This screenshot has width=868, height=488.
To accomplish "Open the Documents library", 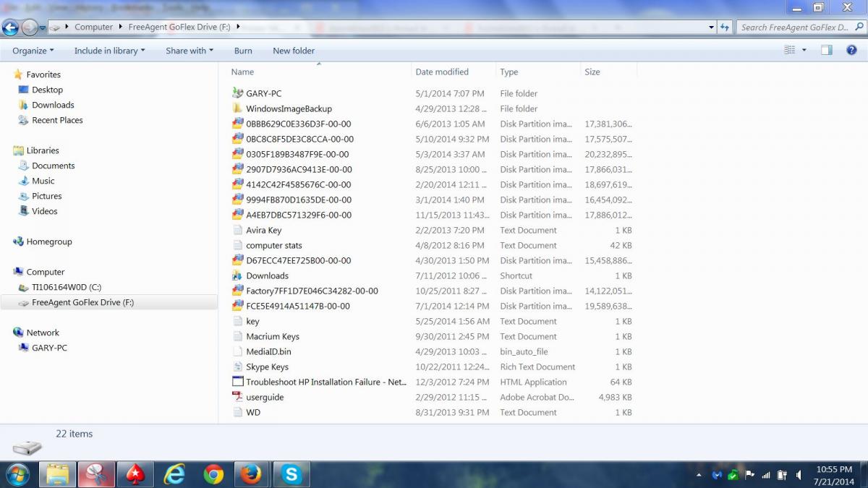I will click(x=53, y=166).
